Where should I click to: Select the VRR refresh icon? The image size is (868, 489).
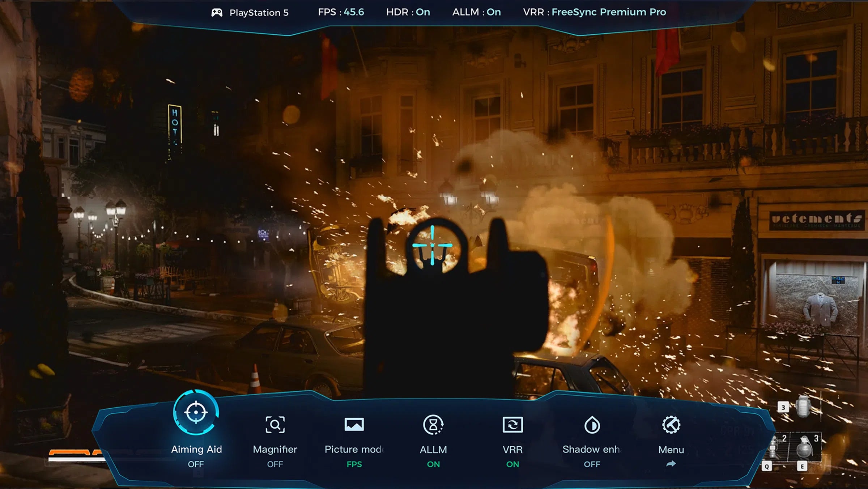pos(512,425)
